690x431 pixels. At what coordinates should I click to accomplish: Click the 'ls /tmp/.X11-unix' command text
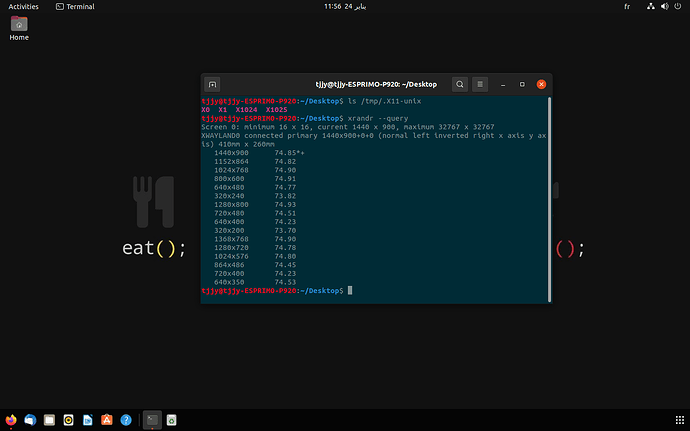(384, 101)
